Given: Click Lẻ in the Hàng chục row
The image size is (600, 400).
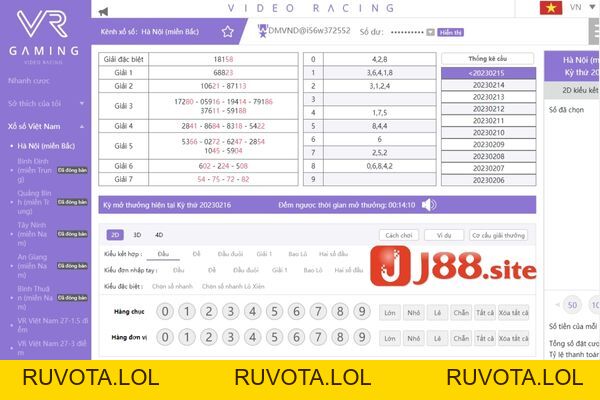Looking at the screenshot, I should tap(437, 313).
